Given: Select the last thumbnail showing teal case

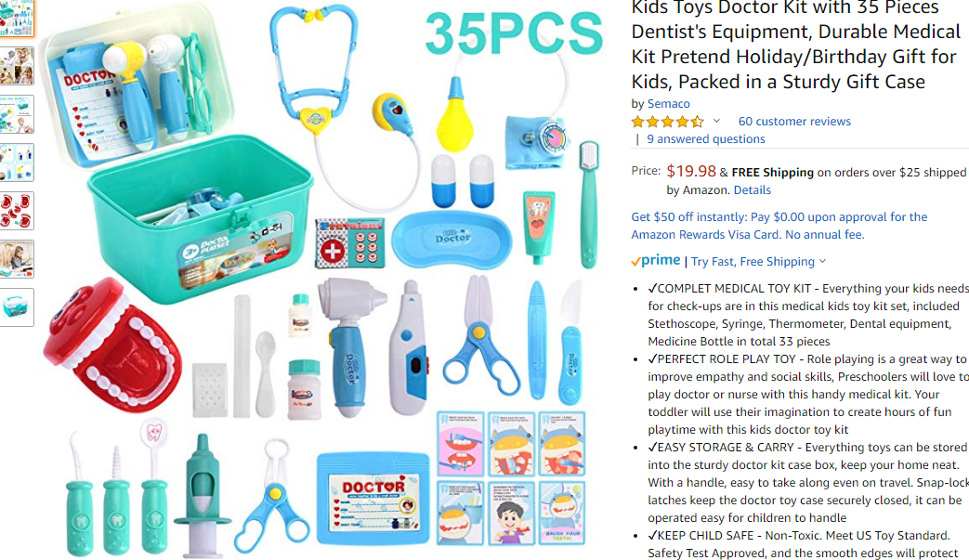Looking at the screenshot, I should point(17,306).
